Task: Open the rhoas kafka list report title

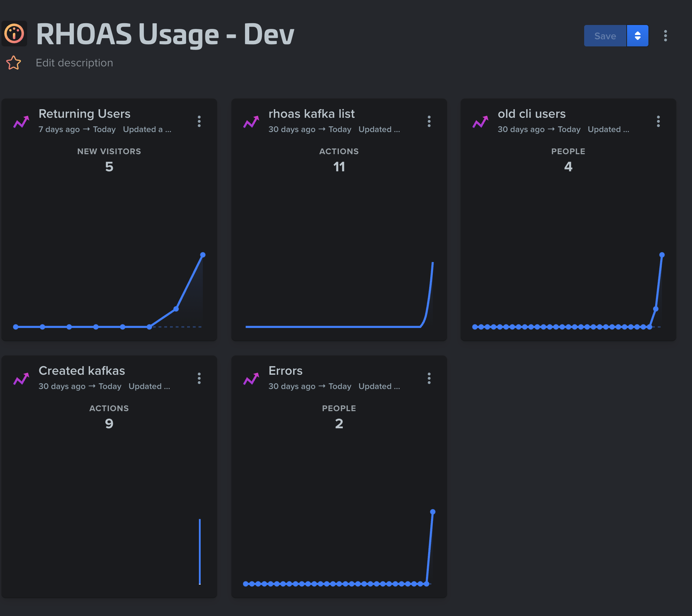Action: [x=311, y=114]
